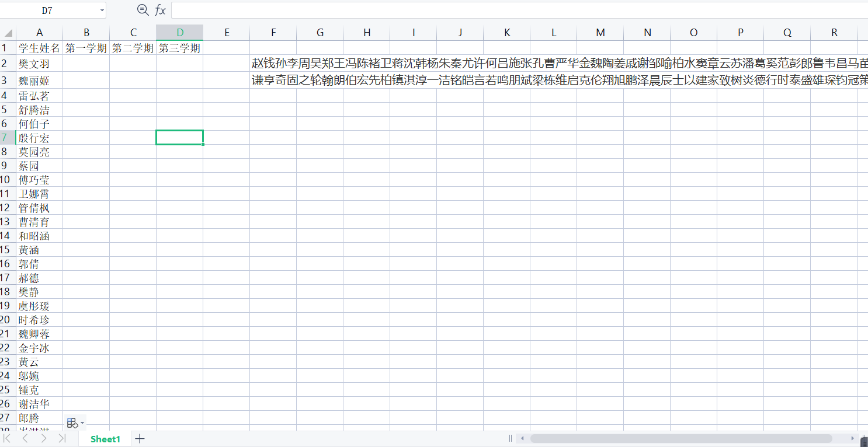Add a new sheet with plus button
This screenshot has height=447, width=868.
tap(140, 438)
